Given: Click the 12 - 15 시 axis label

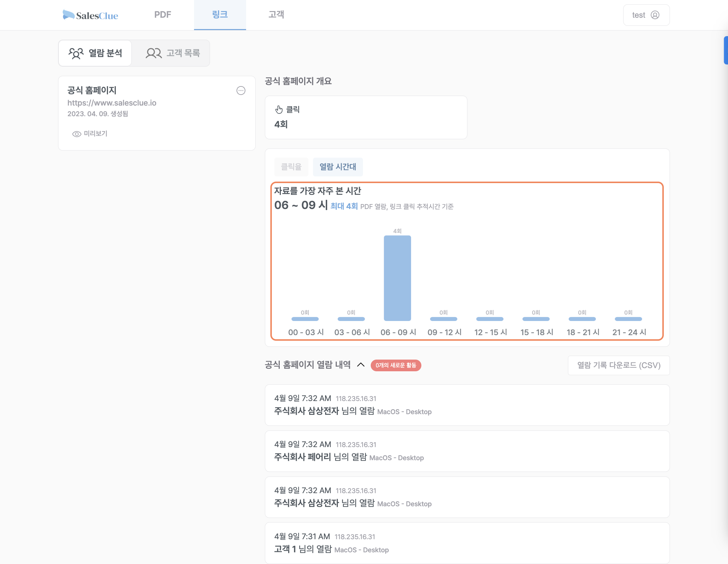Looking at the screenshot, I should tap(490, 332).
